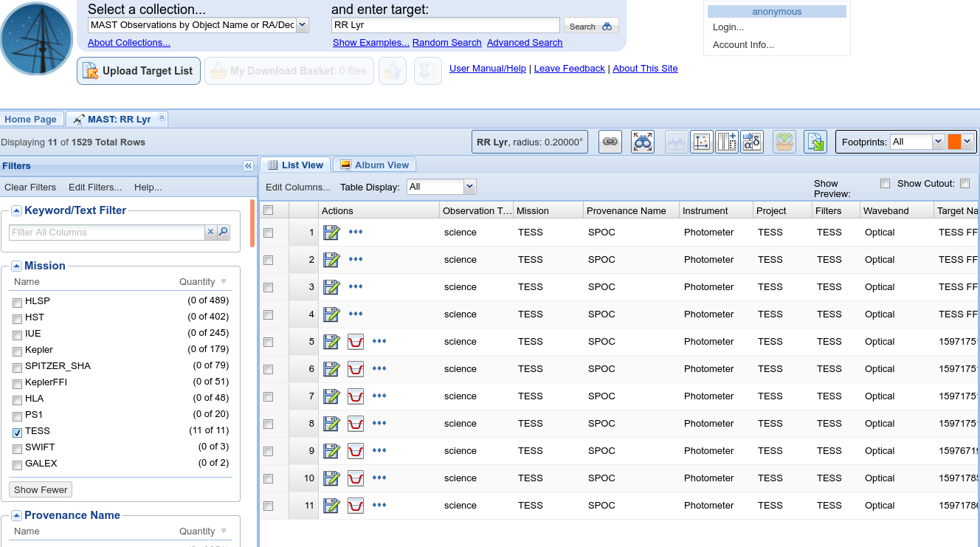Open the three-dots menu in row 3
Viewport: 980px width, 547px height.
pos(356,286)
